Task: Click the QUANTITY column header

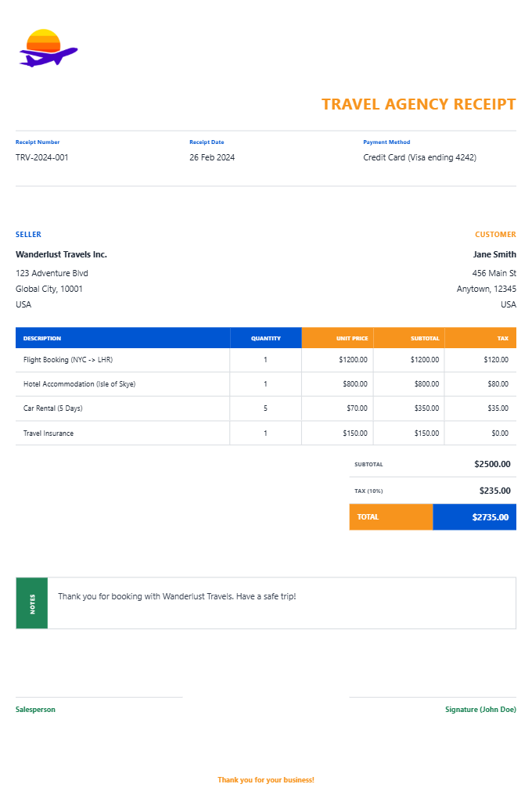Action: 265,339
